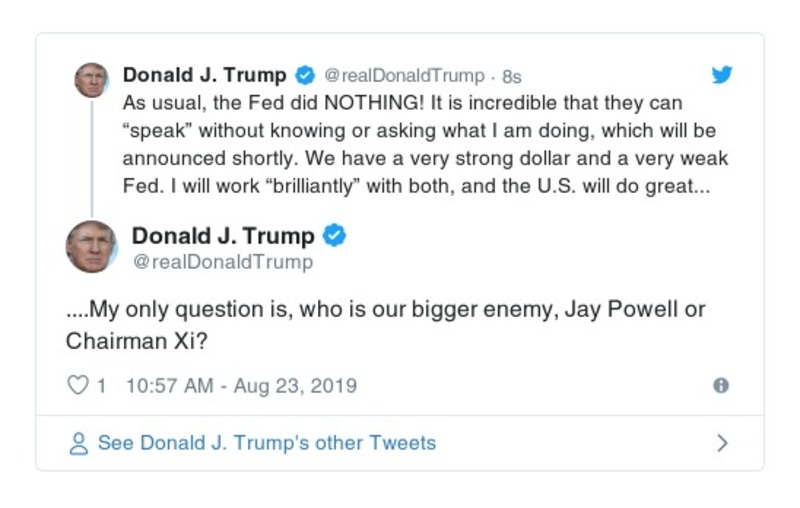Click the tweet text mentioning Jay Powell
The image size is (800, 508).
385,324
